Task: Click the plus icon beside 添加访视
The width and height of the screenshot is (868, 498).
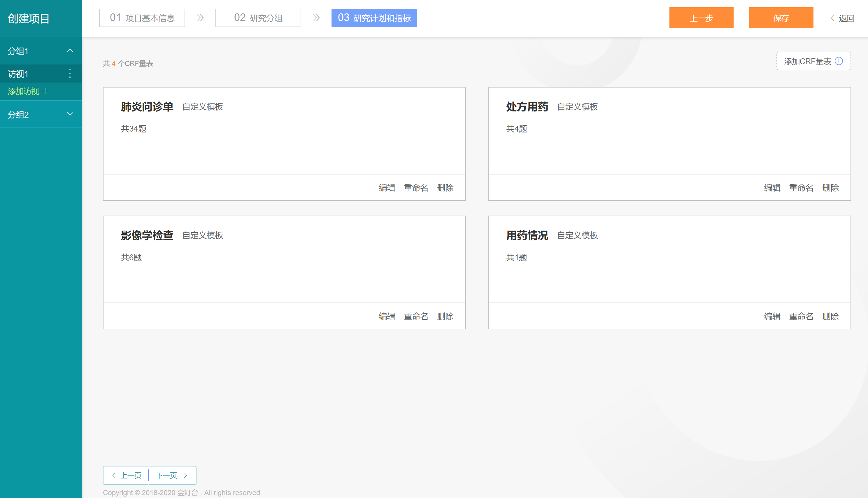Action: pyautogui.click(x=45, y=91)
